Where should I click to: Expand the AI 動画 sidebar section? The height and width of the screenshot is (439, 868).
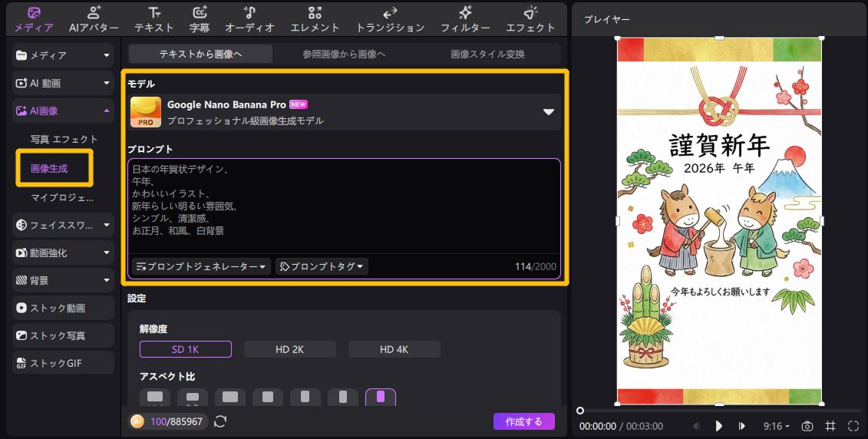106,83
